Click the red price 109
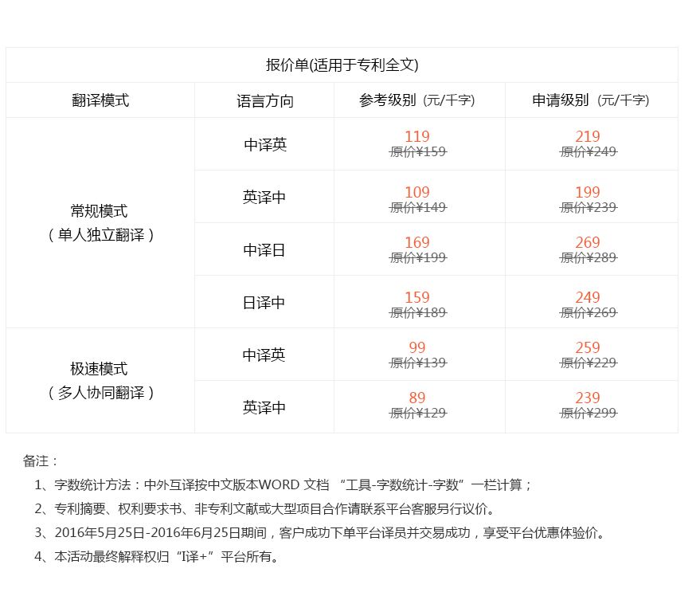This screenshot has height=596, width=700. (x=417, y=192)
